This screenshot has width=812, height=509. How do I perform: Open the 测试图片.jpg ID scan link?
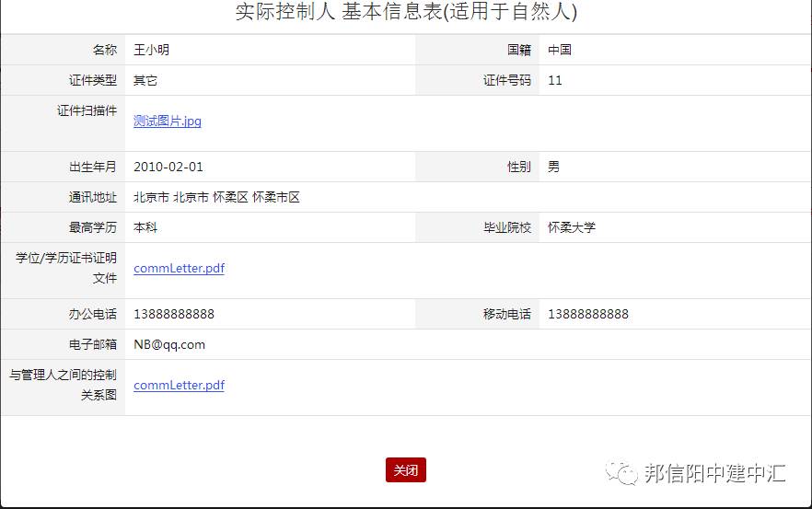167,121
